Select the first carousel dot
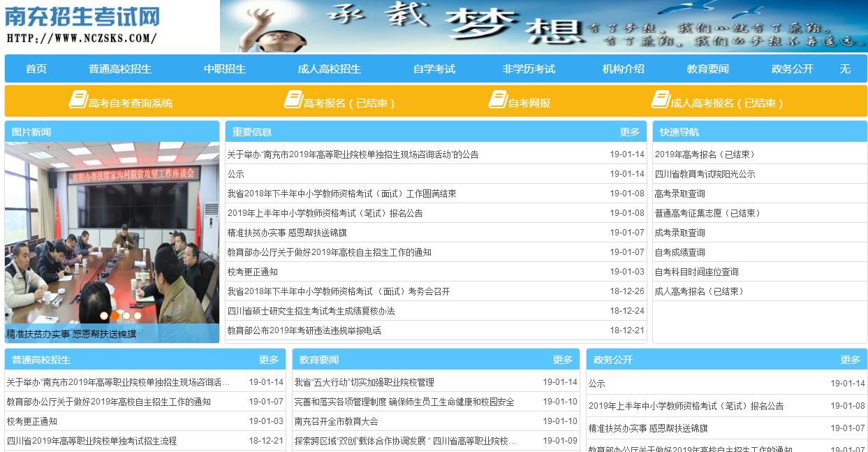This screenshot has width=868, height=452. coord(104,316)
